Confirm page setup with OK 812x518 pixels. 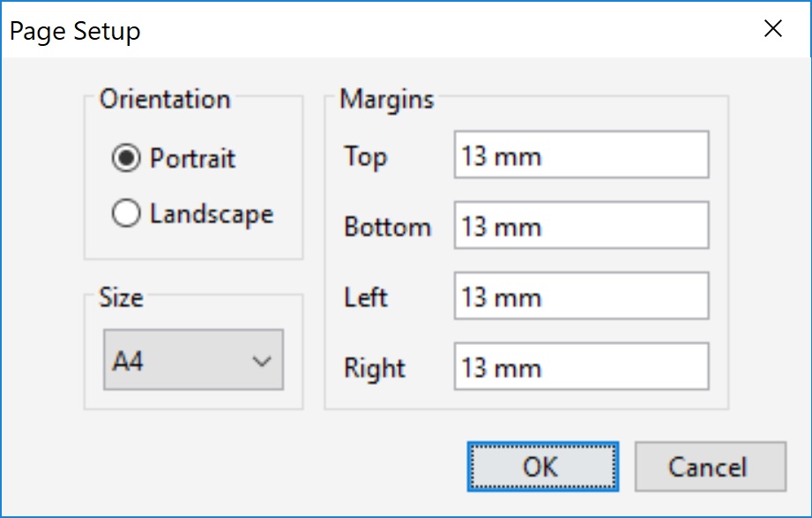point(542,467)
